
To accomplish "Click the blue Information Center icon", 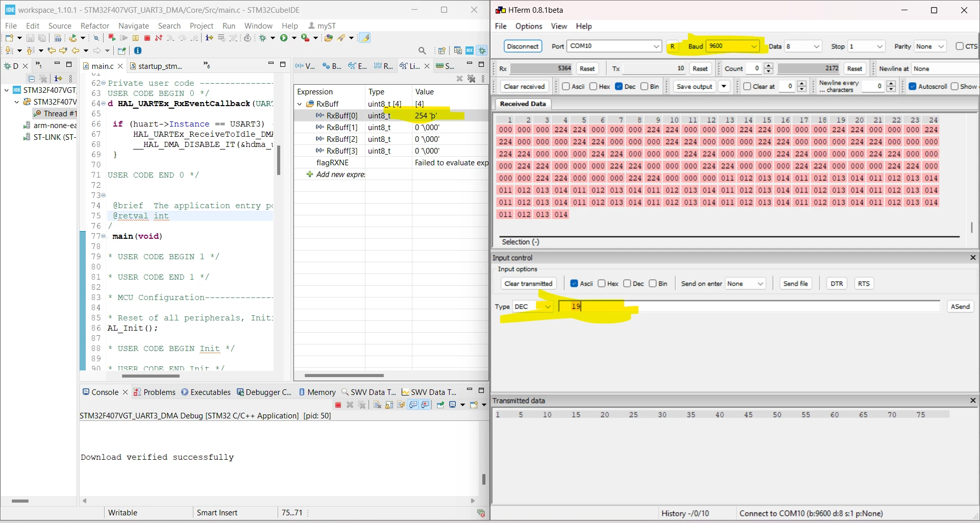I will 138,51.
